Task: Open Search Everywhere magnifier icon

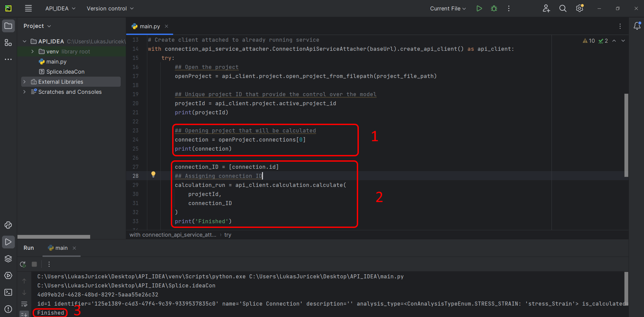Action: pyautogui.click(x=563, y=8)
